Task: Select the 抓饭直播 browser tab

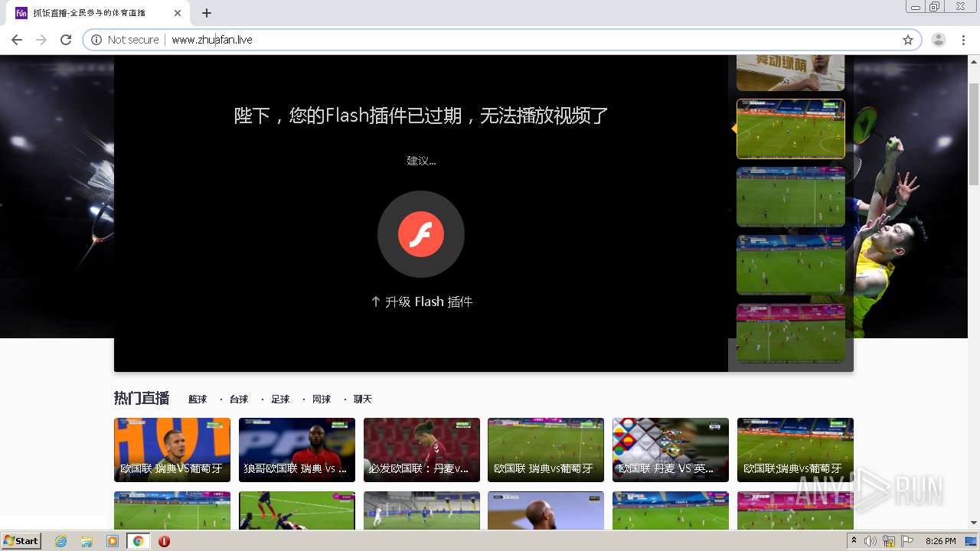Action: 100,13
